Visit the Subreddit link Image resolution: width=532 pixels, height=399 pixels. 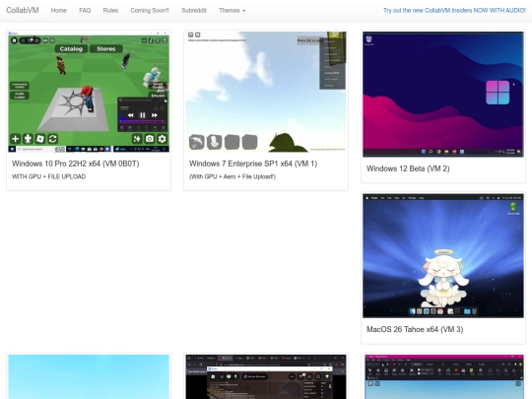tap(194, 10)
